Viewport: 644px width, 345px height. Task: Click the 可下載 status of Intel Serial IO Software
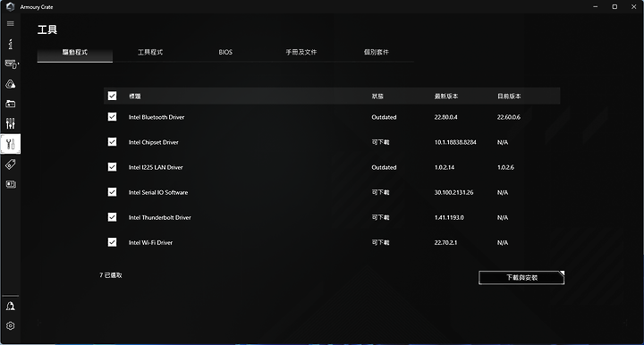(x=380, y=192)
